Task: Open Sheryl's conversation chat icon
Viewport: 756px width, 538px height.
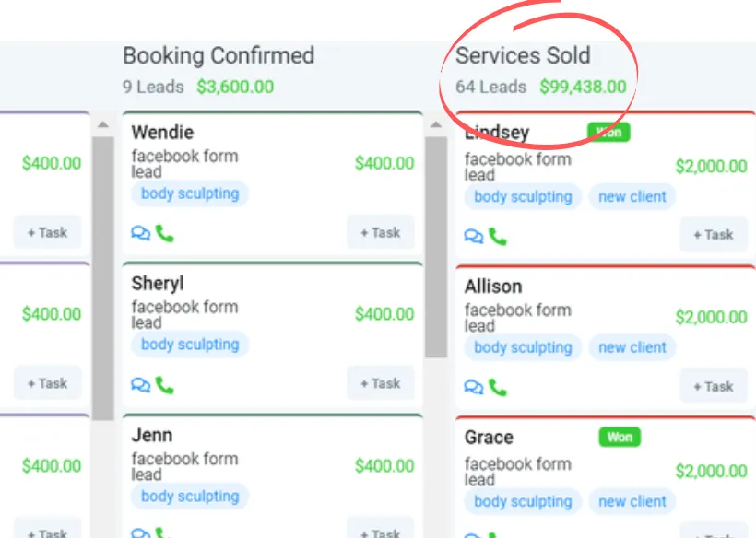Action: coord(141,385)
